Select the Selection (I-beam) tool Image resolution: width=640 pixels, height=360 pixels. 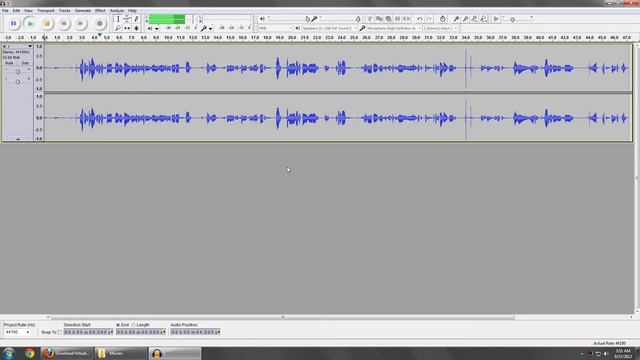[x=118, y=19]
